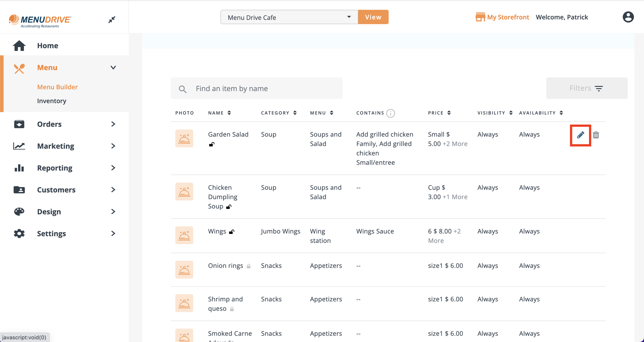644x342 pixels.
Task: Focus the Find an item by name field
Action: (x=262, y=89)
